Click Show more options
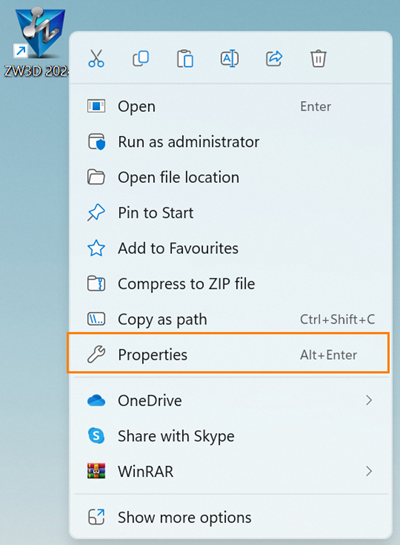This screenshot has height=545, width=400. pyautogui.click(x=231, y=517)
